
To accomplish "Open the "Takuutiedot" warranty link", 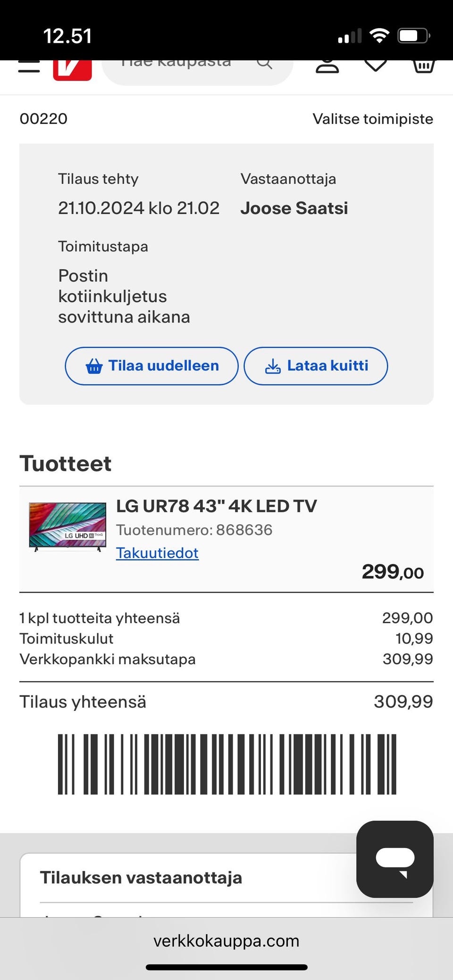I will coord(157,553).
